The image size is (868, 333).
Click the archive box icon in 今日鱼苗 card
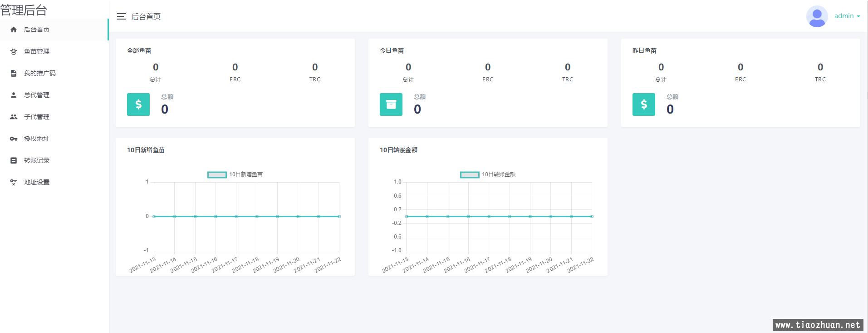(x=391, y=104)
